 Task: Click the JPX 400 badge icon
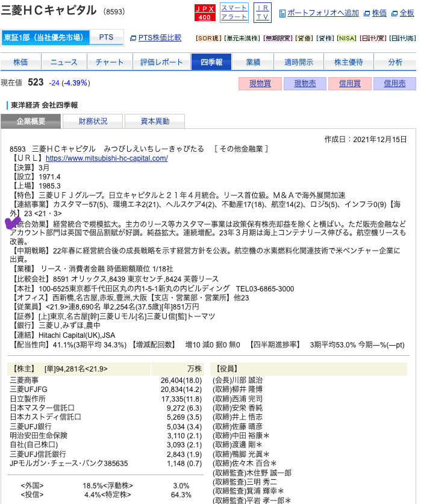click(x=205, y=13)
